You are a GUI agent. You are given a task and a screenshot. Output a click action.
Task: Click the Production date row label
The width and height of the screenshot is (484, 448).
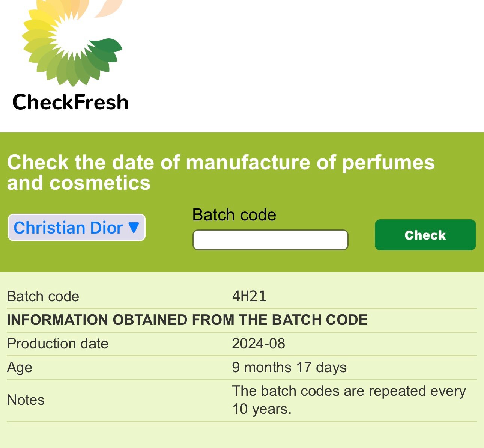coord(57,344)
